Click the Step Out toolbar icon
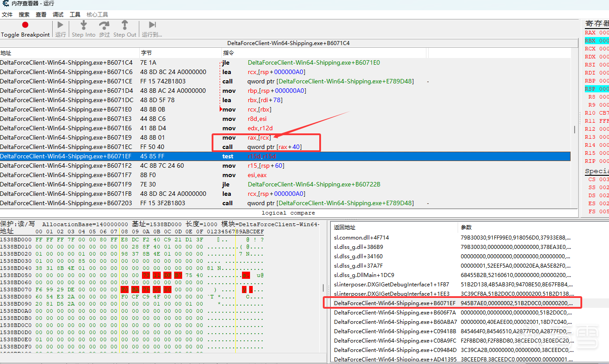 [125, 25]
